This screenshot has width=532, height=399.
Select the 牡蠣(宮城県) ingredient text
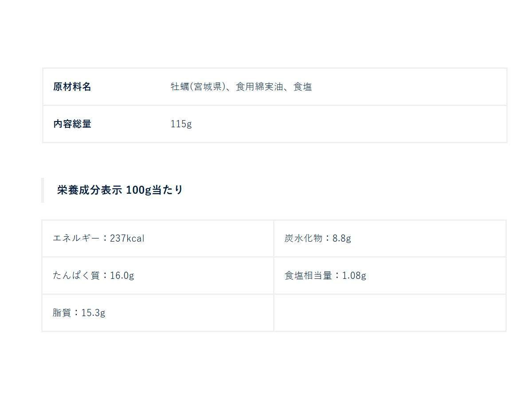pos(196,87)
